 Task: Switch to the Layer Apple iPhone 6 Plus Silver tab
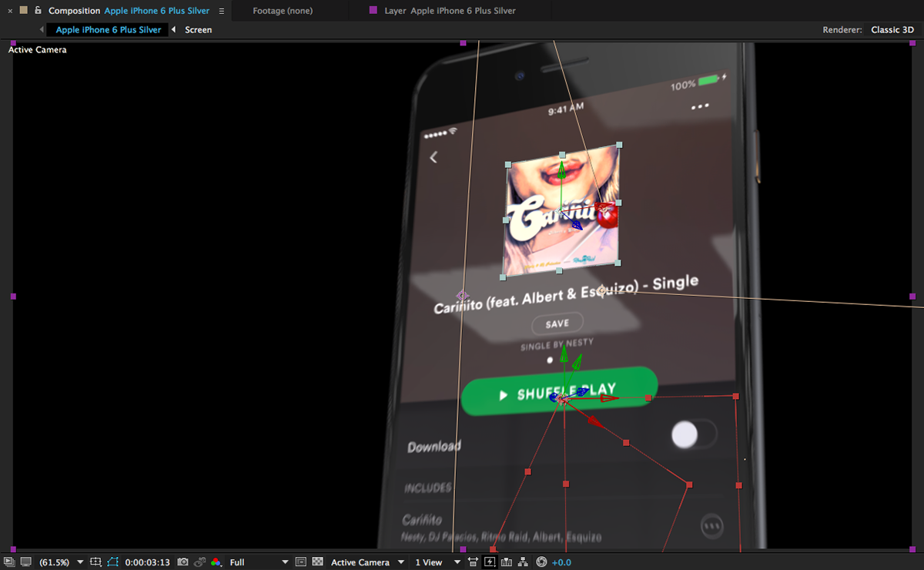450,11
